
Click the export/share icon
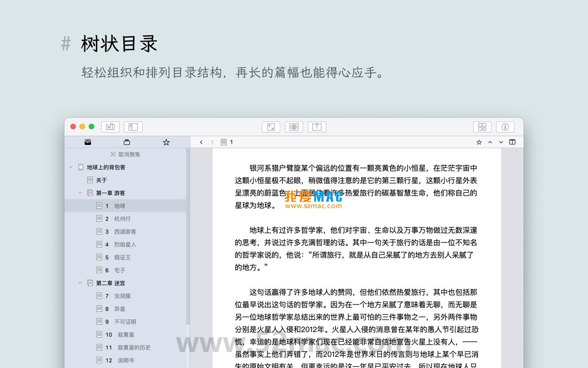(317, 127)
